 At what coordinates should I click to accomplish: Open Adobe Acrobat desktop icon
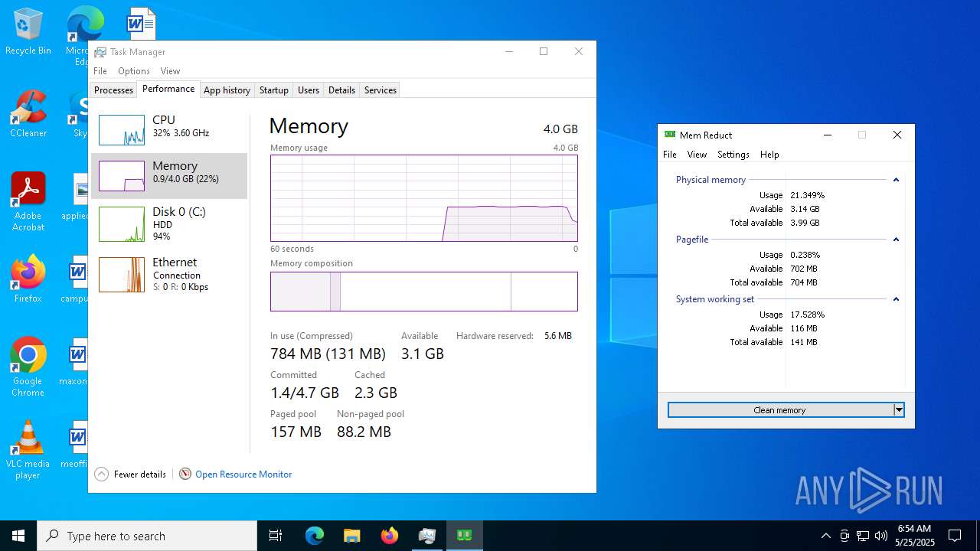pos(28,202)
